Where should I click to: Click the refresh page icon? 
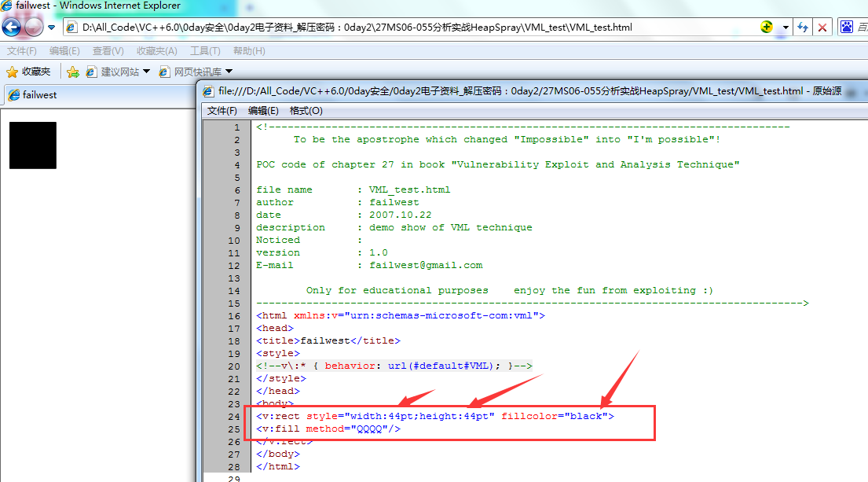tap(803, 28)
